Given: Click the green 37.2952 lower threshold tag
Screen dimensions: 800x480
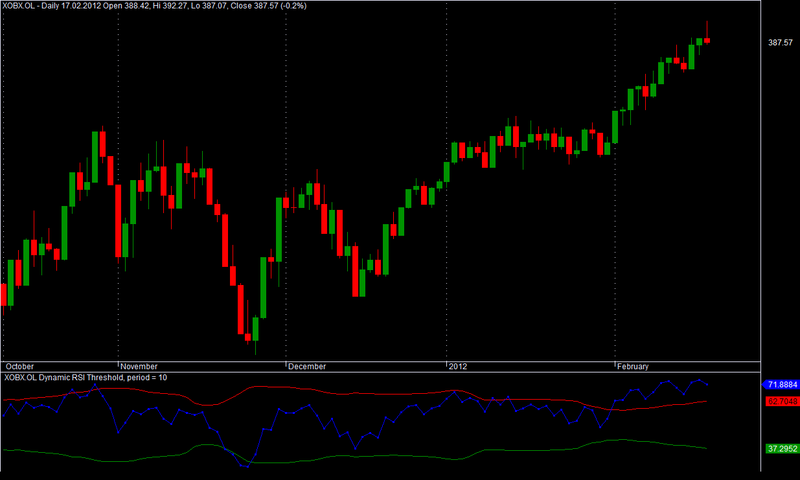Looking at the screenshot, I should (782, 449).
